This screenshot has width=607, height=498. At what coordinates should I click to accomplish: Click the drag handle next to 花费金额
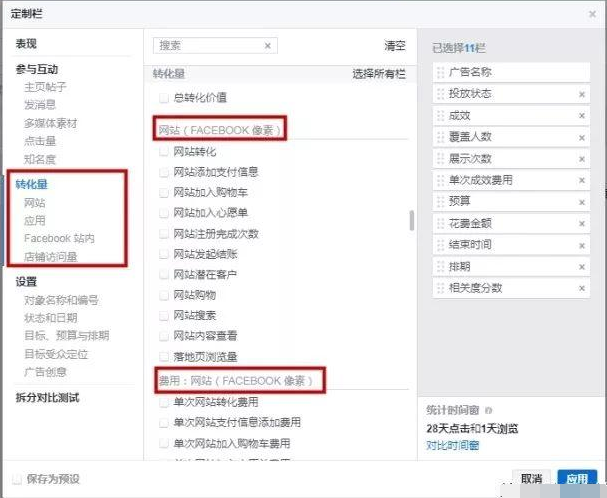[x=440, y=222]
